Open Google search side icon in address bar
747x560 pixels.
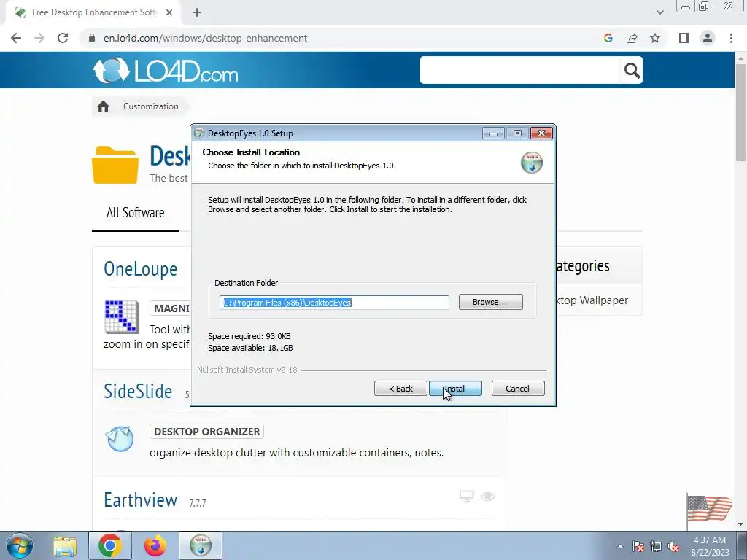pos(608,38)
